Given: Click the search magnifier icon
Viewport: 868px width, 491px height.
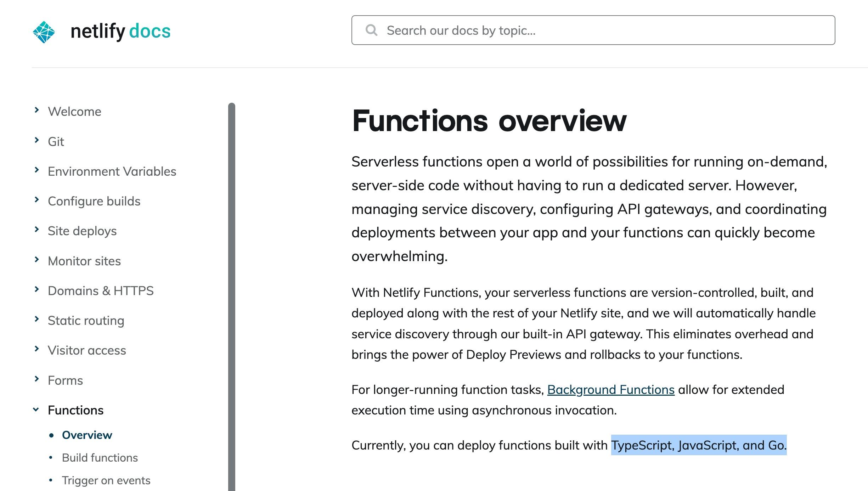Looking at the screenshot, I should (371, 30).
